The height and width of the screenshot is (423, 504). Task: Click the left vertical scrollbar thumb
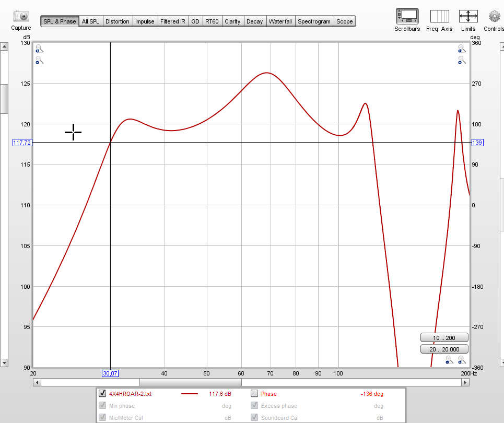[x=4, y=99]
